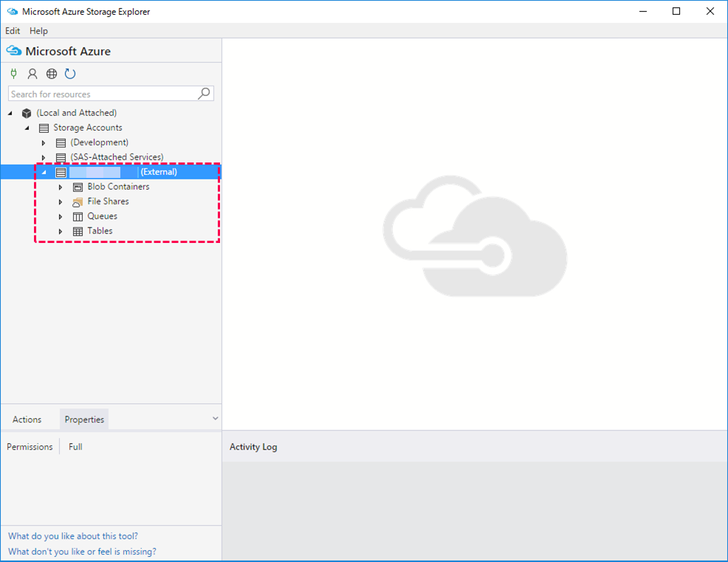Click the External storage account icon
Image resolution: width=728 pixels, height=562 pixels.
point(61,172)
